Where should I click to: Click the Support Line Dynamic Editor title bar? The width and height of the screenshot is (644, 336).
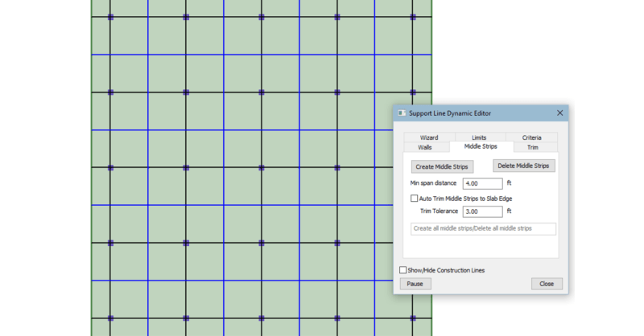coord(475,113)
